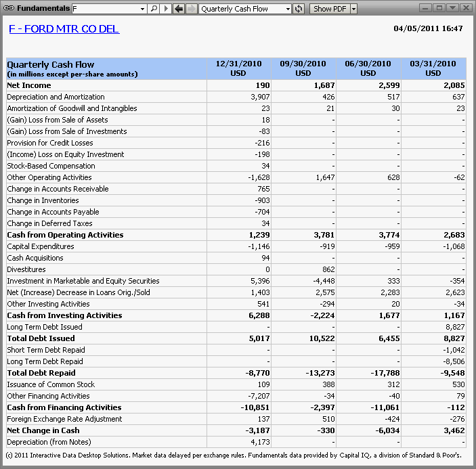Click the Other Financing Activities value -7,207
This screenshot has height=469, width=476.
click(259, 396)
